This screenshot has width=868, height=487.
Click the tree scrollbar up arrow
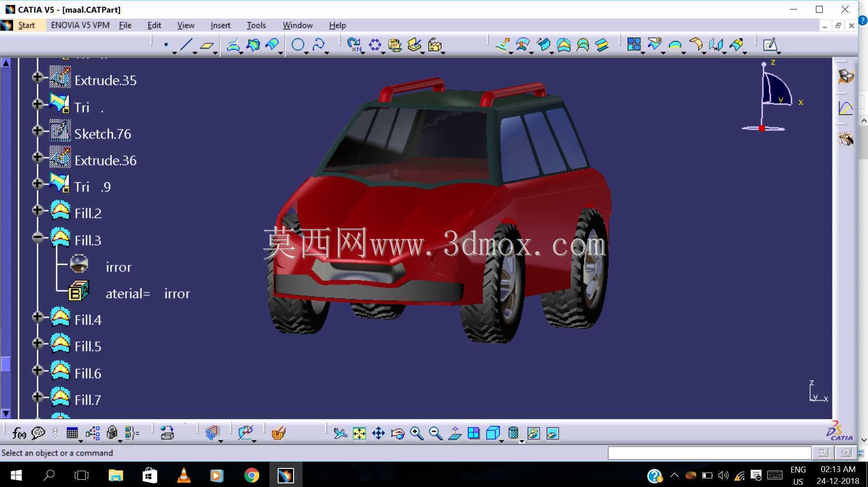6,63
